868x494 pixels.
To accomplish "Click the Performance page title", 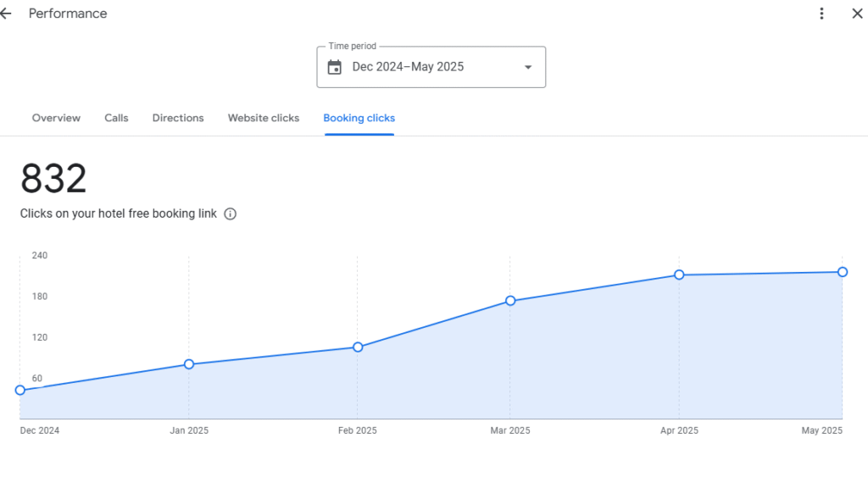I will coord(68,14).
